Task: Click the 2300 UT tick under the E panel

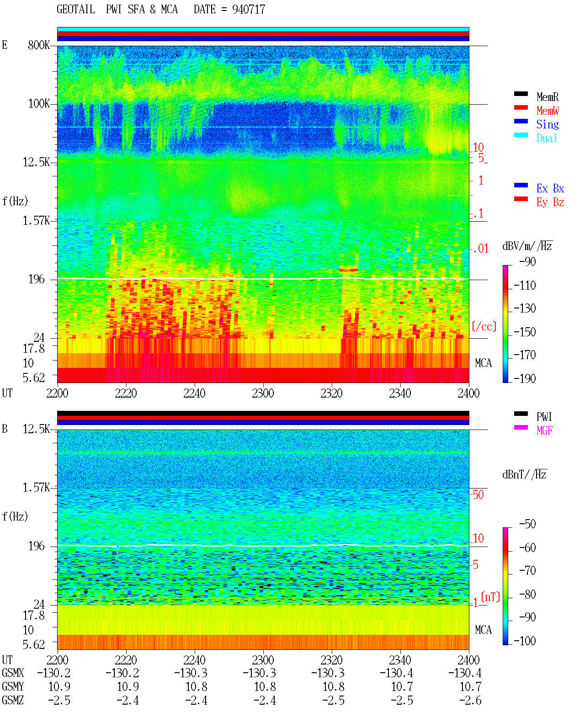Action: (263, 393)
